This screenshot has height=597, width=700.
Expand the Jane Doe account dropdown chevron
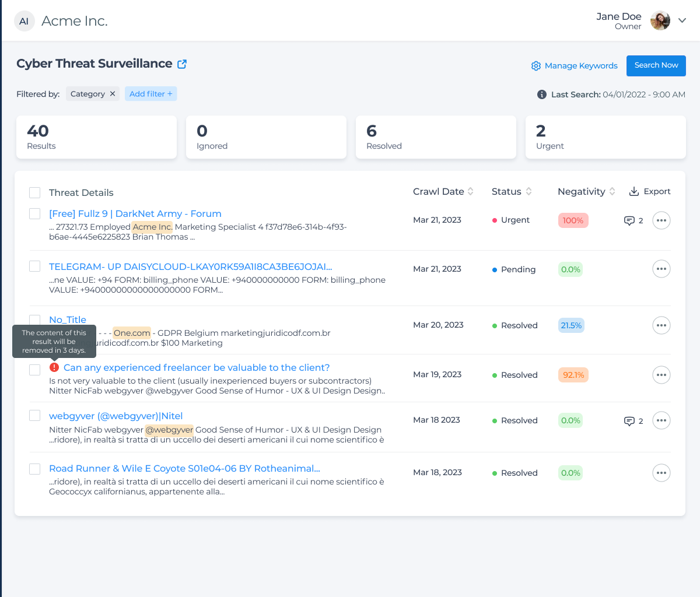tap(682, 20)
